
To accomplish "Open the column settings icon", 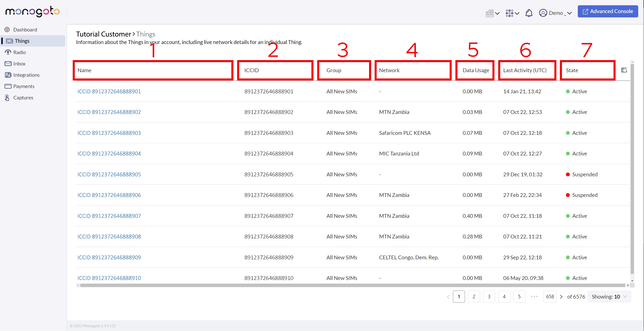I will coord(624,70).
